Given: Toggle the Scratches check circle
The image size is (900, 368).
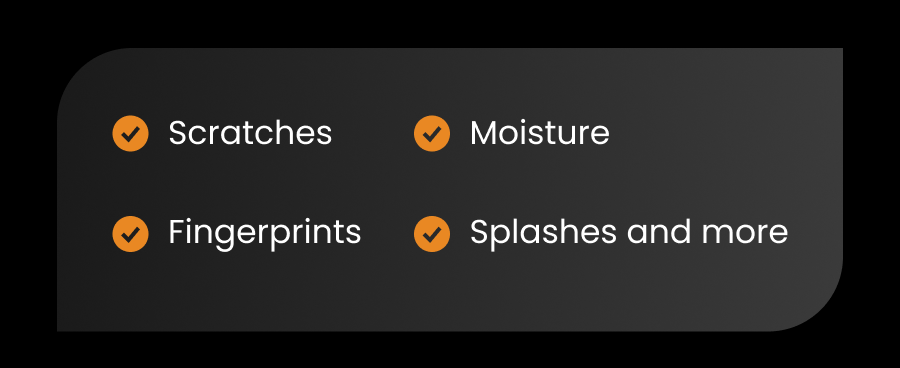Looking at the screenshot, I should pyautogui.click(x=130, y=133).
